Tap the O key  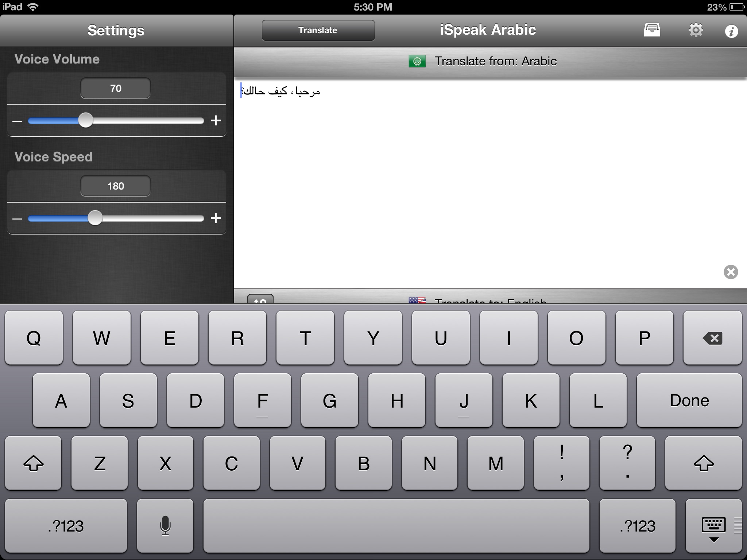577,338
